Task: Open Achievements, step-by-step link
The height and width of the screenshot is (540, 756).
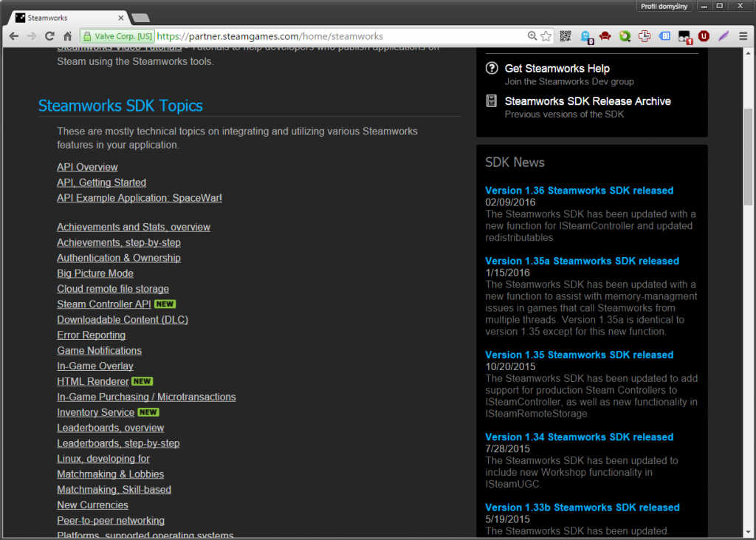Action: (119, 242)
